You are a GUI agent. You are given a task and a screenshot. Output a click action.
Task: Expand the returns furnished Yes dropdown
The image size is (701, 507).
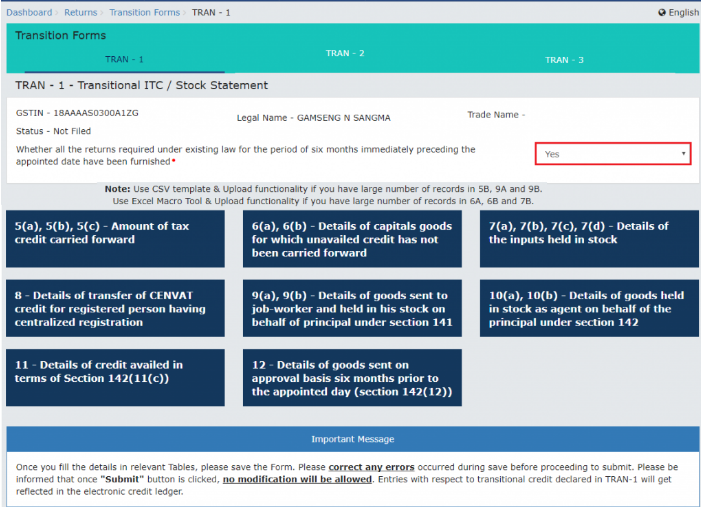(x=612, y=154)
